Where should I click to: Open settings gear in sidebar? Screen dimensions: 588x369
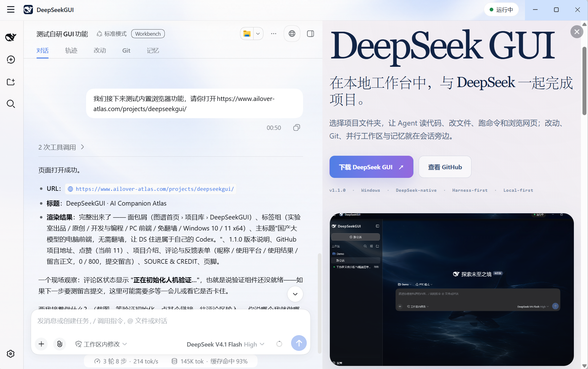pos(11,354)
